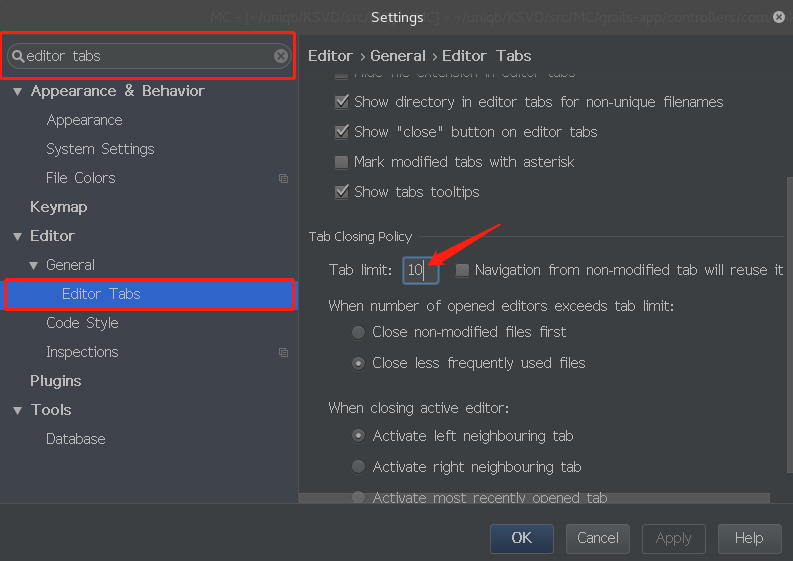Choose Activate right neighbouring tab
The width and height of the screenshot is (793, 561).
tap(358, 466)
